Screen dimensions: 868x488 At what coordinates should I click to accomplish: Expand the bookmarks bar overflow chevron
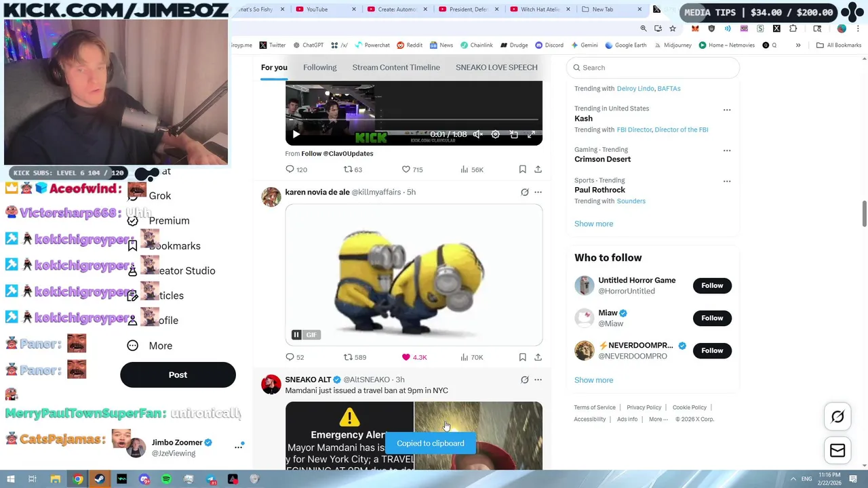pyautogui.click(x=798, y=45)
